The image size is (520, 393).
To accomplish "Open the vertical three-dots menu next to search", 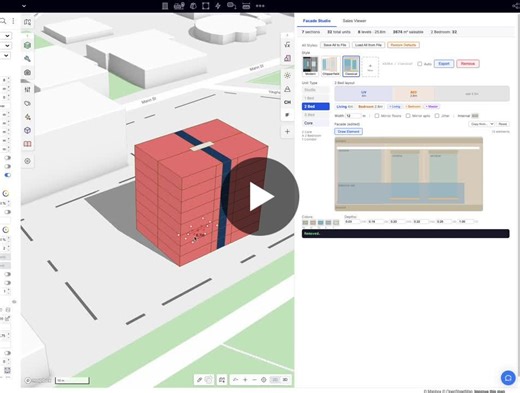I will [x=13, y=21].
